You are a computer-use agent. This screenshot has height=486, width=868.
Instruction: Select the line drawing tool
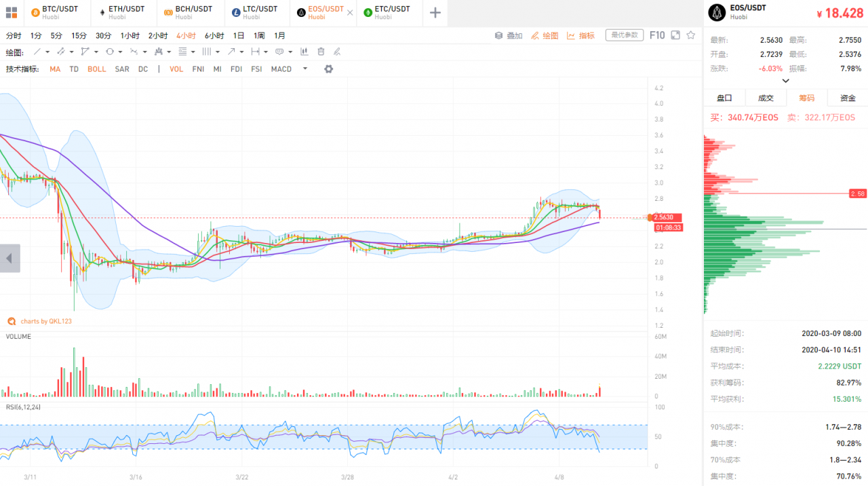click(x=37, y=52)
